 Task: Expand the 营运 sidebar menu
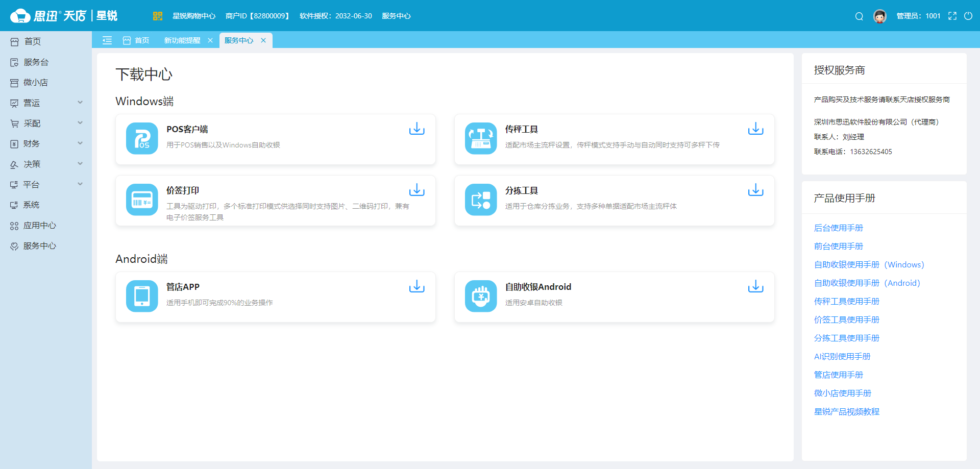click(x=46, y=103)
